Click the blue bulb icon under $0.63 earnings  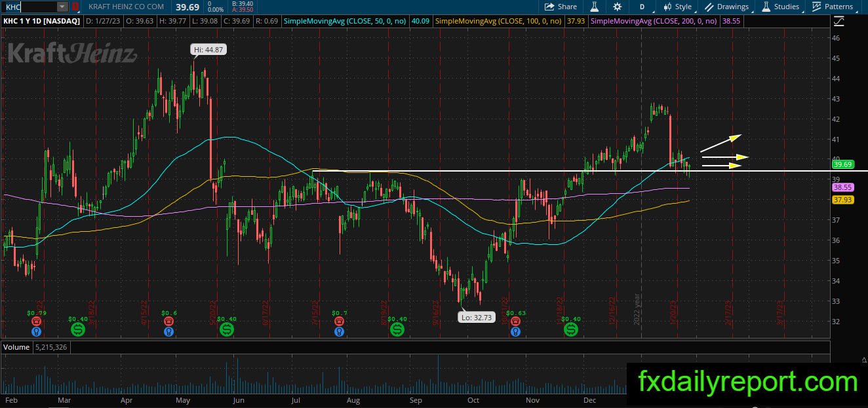pos(515,331)
